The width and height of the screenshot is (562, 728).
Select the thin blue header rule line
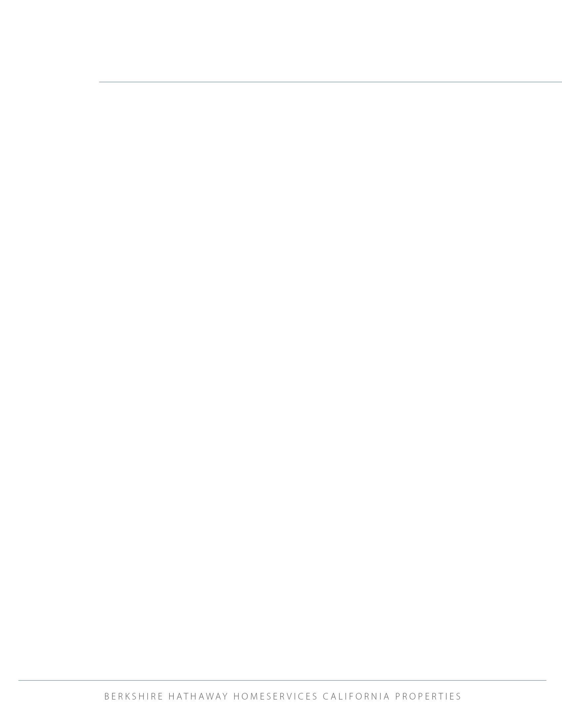(x=330, y=82)
